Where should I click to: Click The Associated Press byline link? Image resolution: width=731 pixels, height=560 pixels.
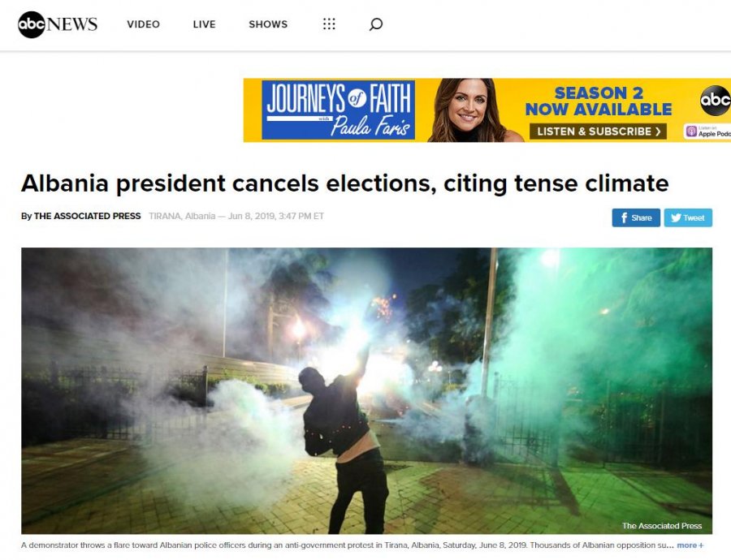87,216
